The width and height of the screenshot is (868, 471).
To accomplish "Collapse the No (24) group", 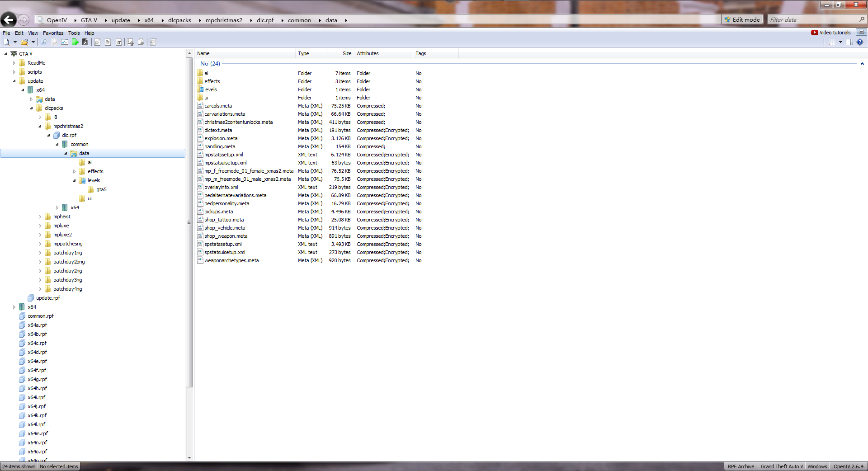I will coord(862,64).
